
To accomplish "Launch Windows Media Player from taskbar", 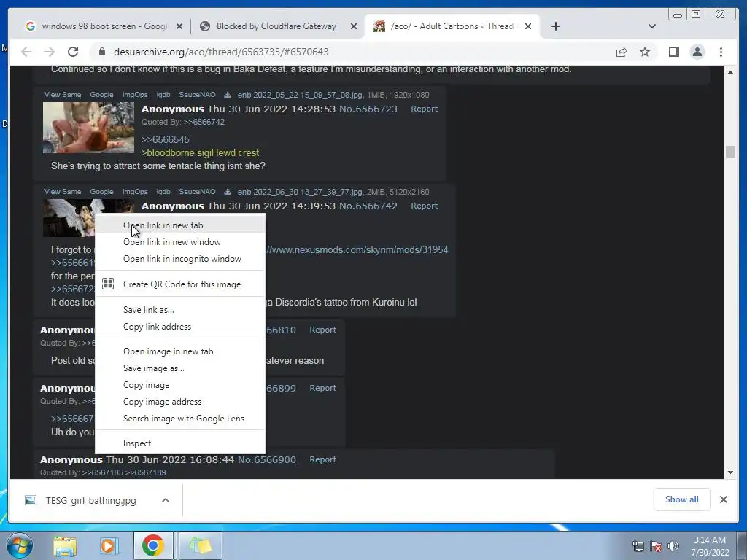I will (x=108, y=545).
